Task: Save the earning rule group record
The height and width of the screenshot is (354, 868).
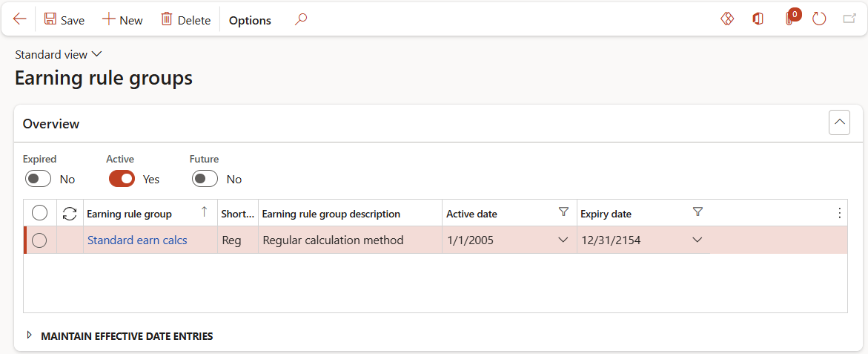Action: (64, 20)
